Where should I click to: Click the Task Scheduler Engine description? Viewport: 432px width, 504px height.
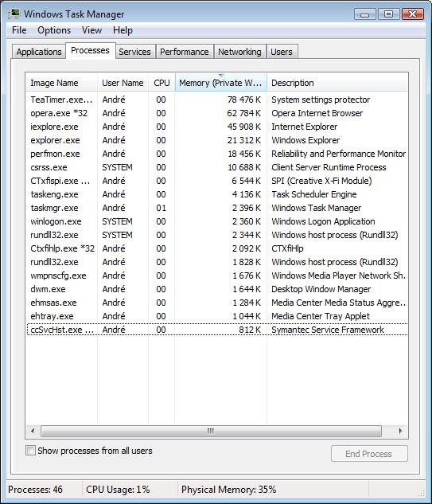[x=314, y=194]
